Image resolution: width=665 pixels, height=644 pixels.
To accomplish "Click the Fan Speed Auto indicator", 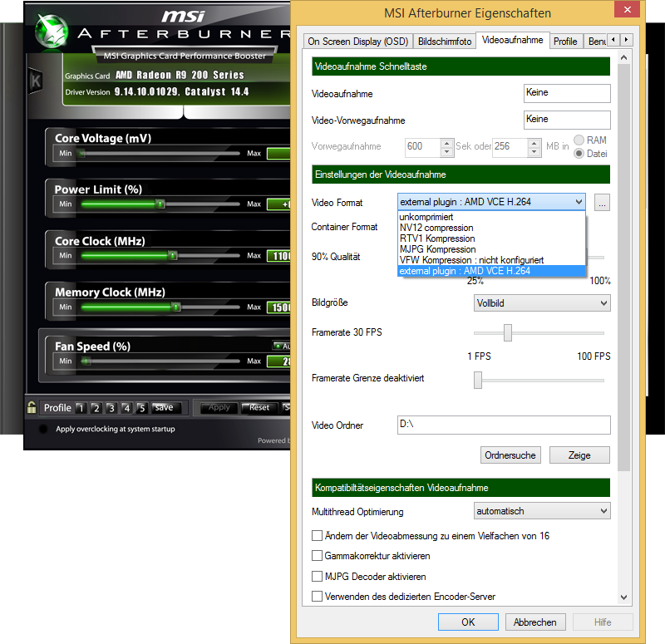I will coord(282,346).
